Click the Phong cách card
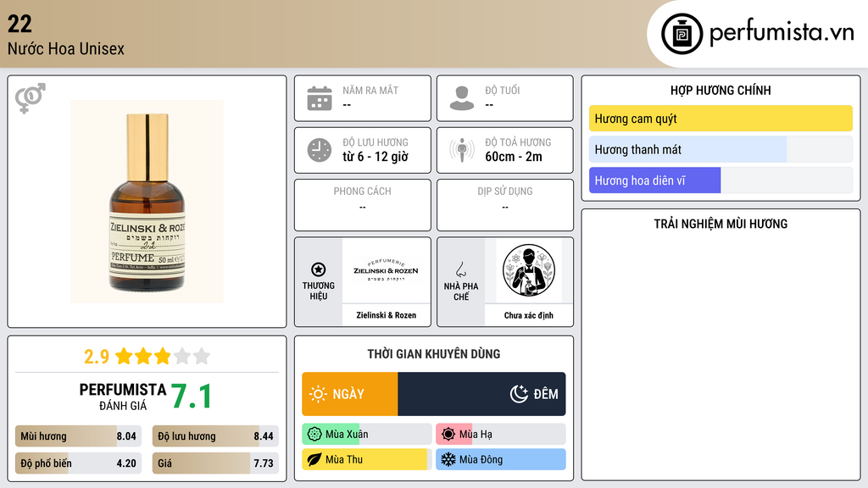The width and height of the screenshot is (868, 488). tap(363, 205)
